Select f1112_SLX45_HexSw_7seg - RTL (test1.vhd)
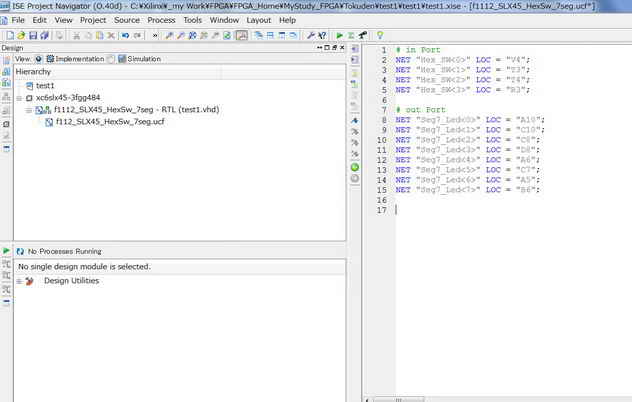Viewport: 632px width, 402px height. tap(136, 110)
